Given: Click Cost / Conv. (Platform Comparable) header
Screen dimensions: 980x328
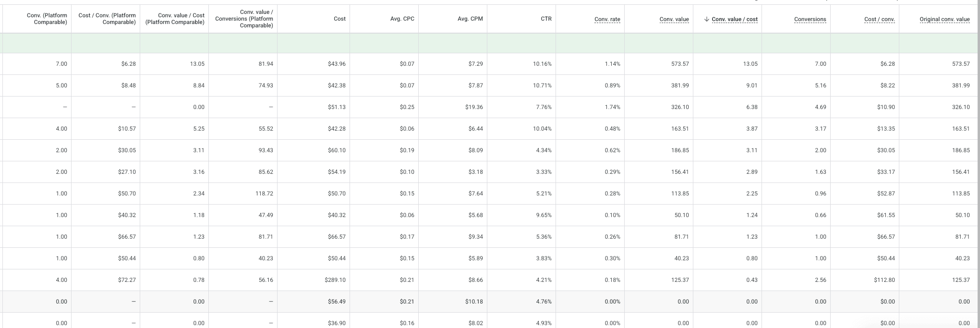Looking at the screenshot, I should [107, 19].
